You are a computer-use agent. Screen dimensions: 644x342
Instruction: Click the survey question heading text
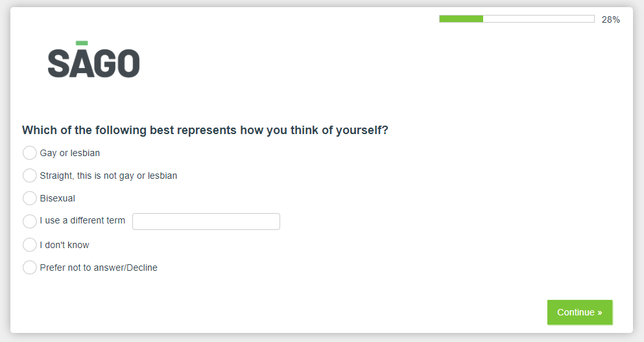coord(205,130)
